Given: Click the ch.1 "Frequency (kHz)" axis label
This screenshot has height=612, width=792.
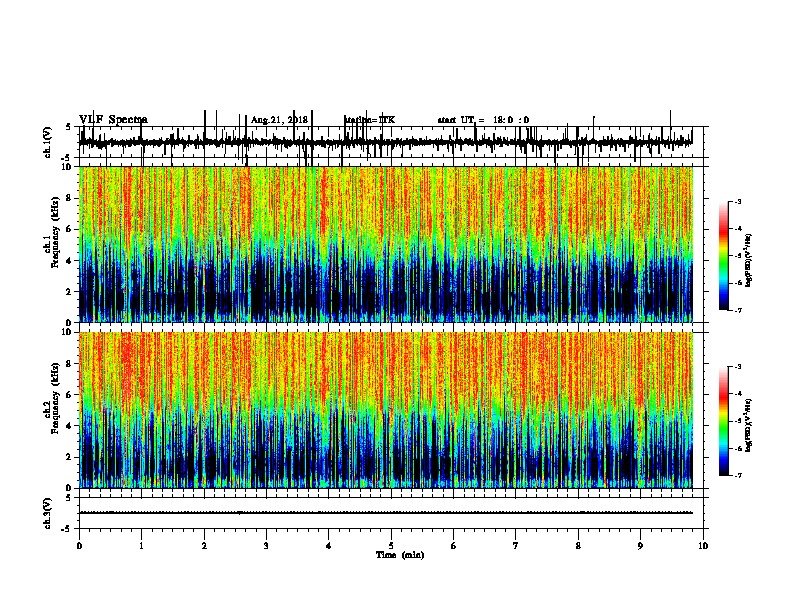Looking at the screenshot, I should [x=55, y=233].
